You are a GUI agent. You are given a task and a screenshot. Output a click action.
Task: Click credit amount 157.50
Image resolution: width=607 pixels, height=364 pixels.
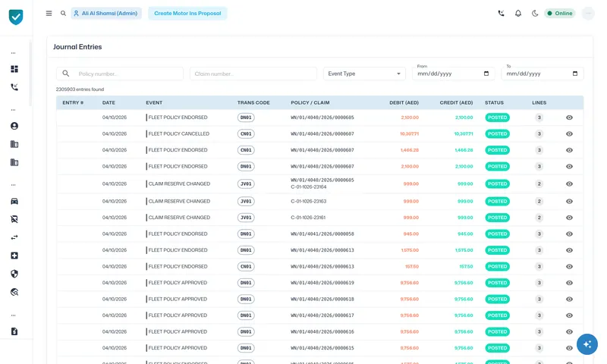tap(466, 266)
